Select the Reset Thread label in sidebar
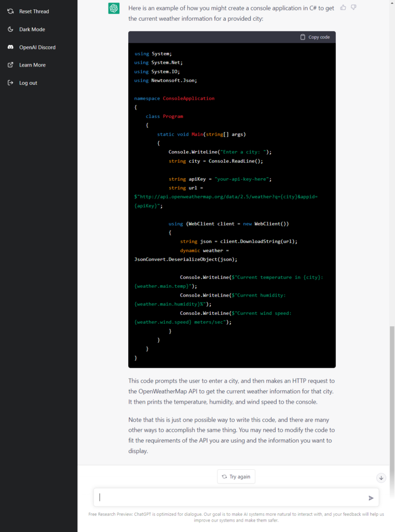 coord(34,11)
